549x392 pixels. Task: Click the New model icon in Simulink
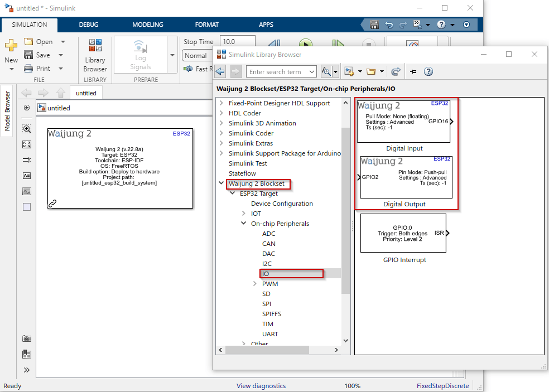pyautogui.click(x=11, y=45)
